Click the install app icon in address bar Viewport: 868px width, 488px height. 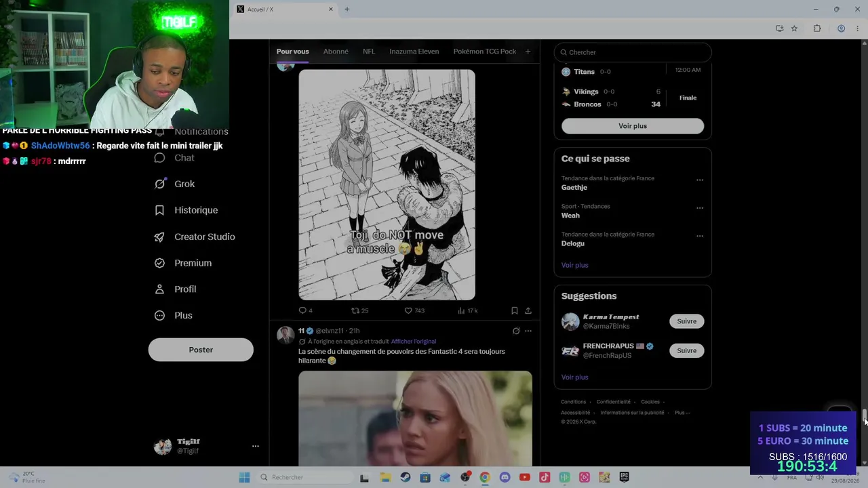[x=780, y=28]
